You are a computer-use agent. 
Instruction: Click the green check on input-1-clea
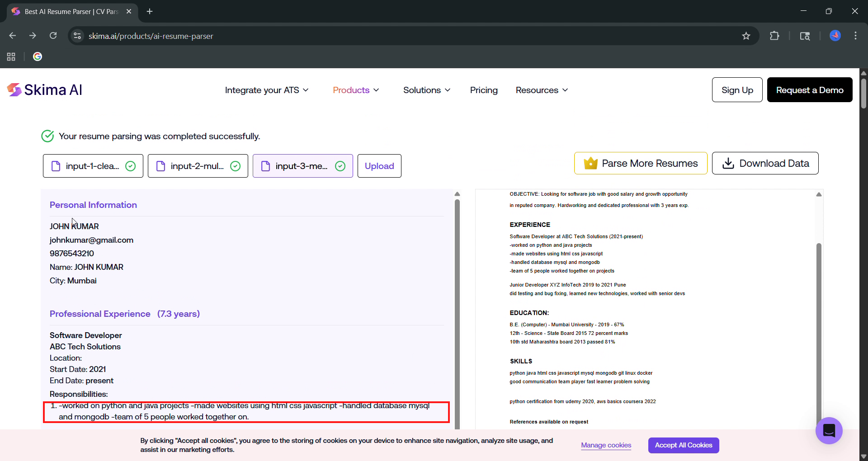[x=130, y=166]
